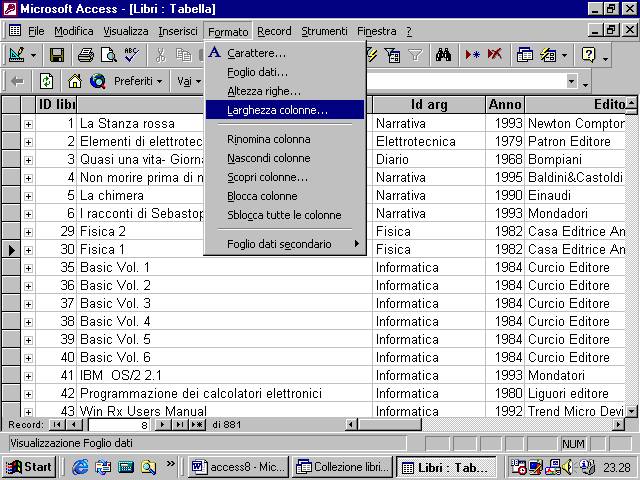The width and height of the screenshot is (640, 480).
Task: Refresh page icon on Web toolbar
Action: click(x=46, y=81)
